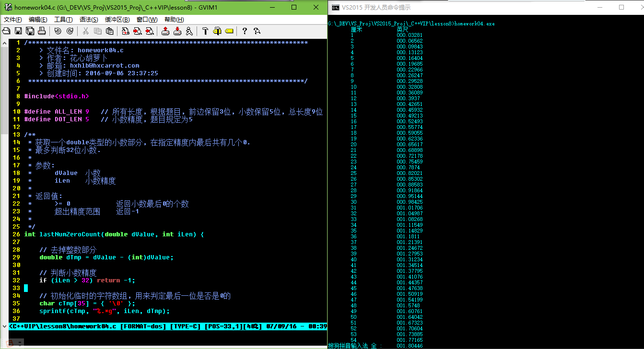Redo the last change via toolbar icon
This screenshot has width=644, height=349.
(x=70, y=31)
